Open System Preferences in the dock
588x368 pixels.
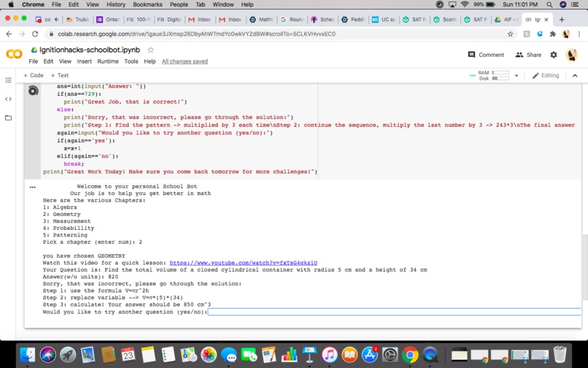[390, 354]
